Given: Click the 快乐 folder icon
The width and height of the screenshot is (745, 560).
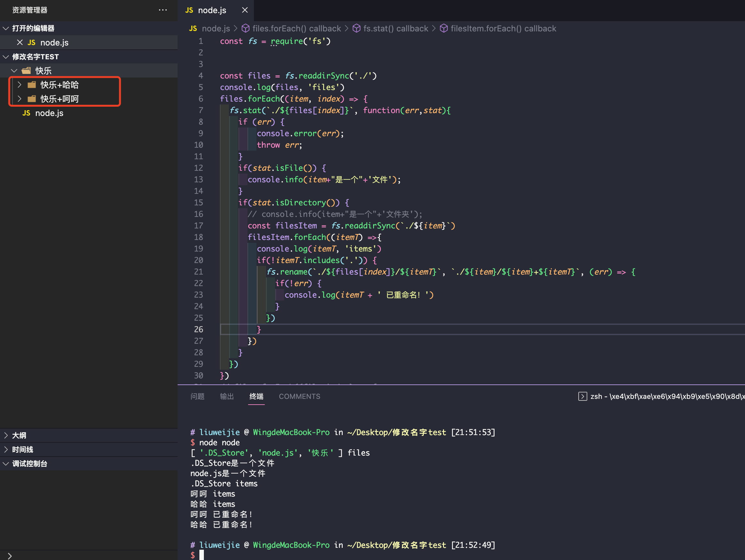Looking at the screenshot, I should pos(26,71).
